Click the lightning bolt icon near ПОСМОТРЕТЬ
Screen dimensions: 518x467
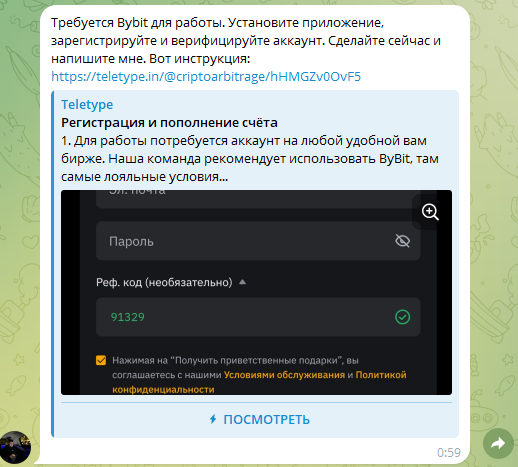213,419
